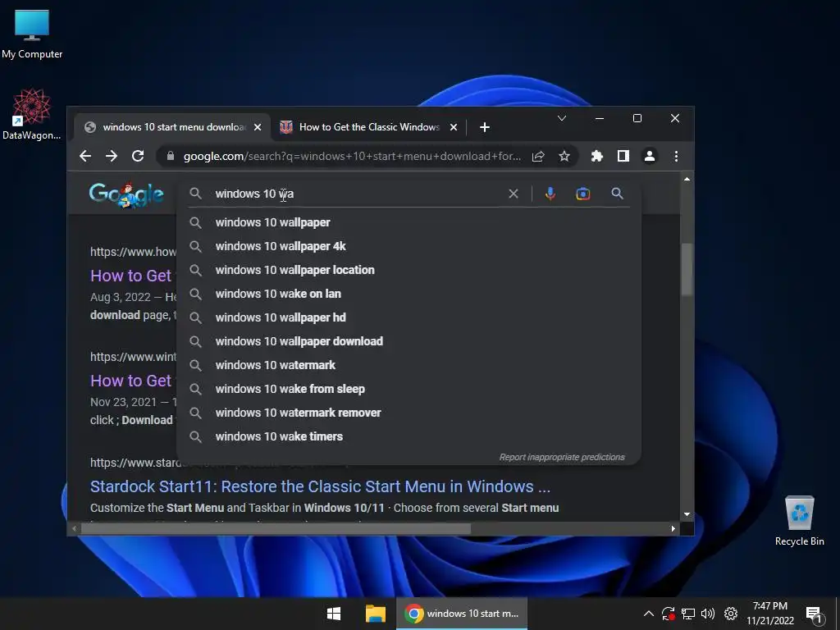
Task: Select suggestion 'windows 10 wallpaper'
Action: point(409,222)
